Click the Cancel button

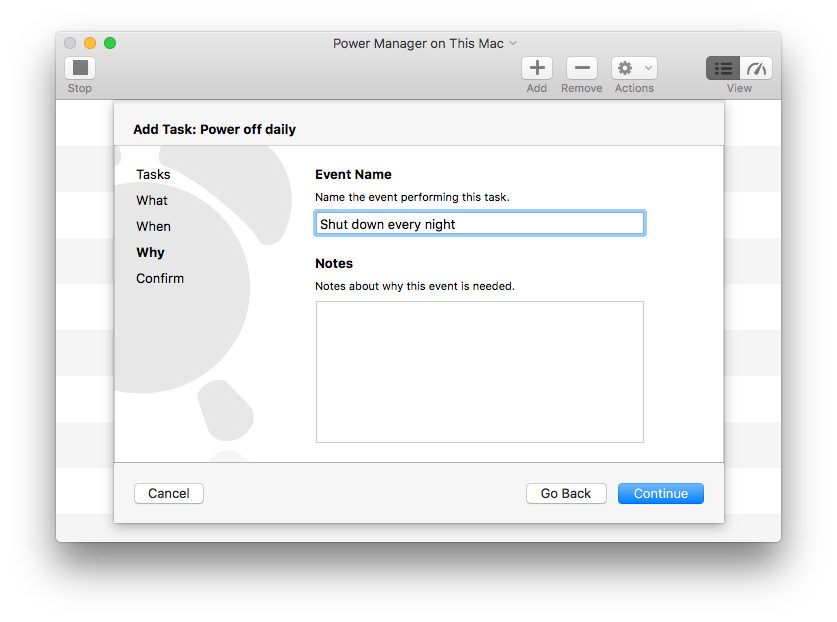coord(169,493)
